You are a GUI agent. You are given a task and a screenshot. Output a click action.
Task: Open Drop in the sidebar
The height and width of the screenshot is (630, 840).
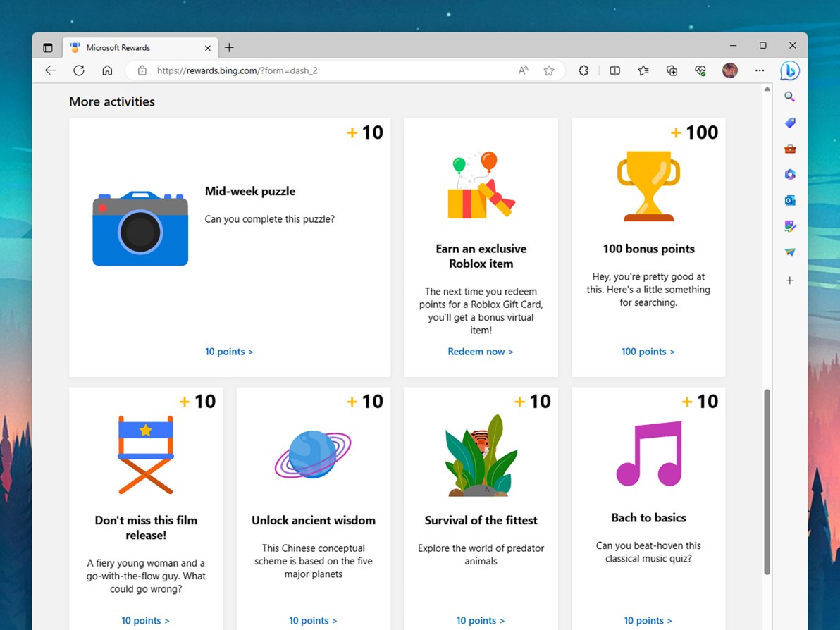point(789,252)
